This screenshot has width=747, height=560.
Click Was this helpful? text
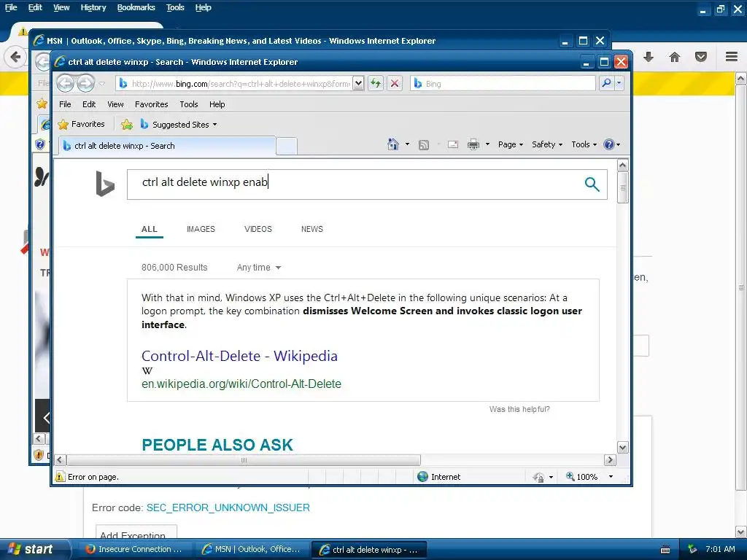519,409
